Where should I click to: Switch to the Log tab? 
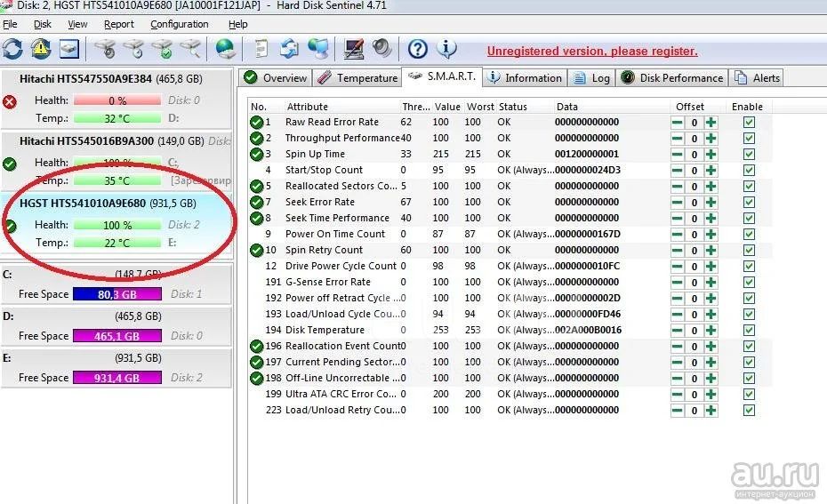click(591, 78)
